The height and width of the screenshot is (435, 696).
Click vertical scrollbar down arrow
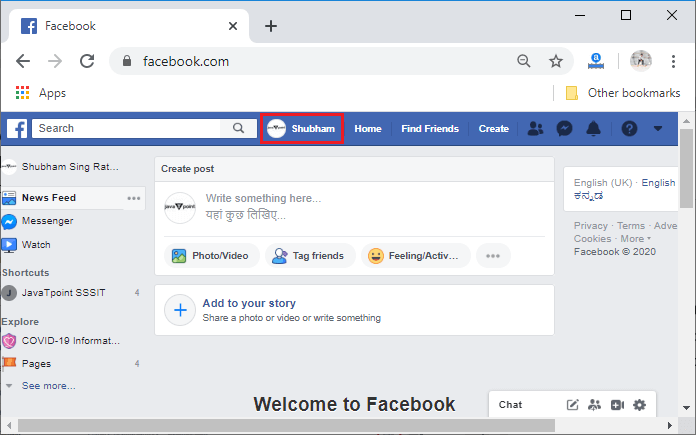pos(686,407)
